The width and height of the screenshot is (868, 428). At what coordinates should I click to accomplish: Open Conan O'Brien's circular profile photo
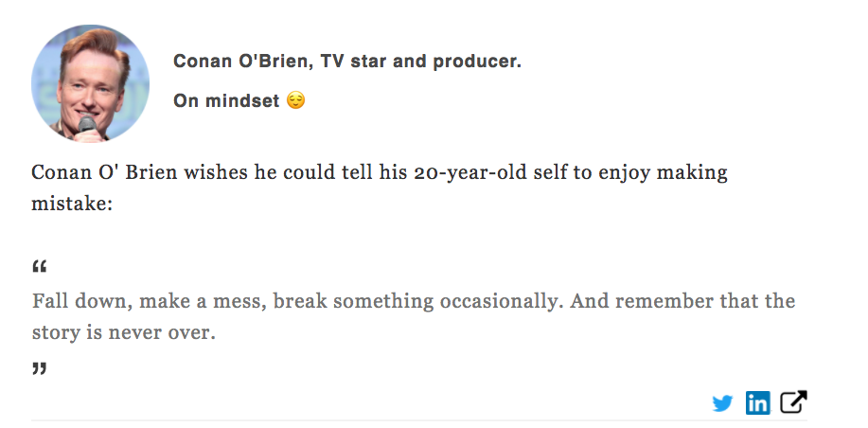pyautogui.click(x=90, y=83)
